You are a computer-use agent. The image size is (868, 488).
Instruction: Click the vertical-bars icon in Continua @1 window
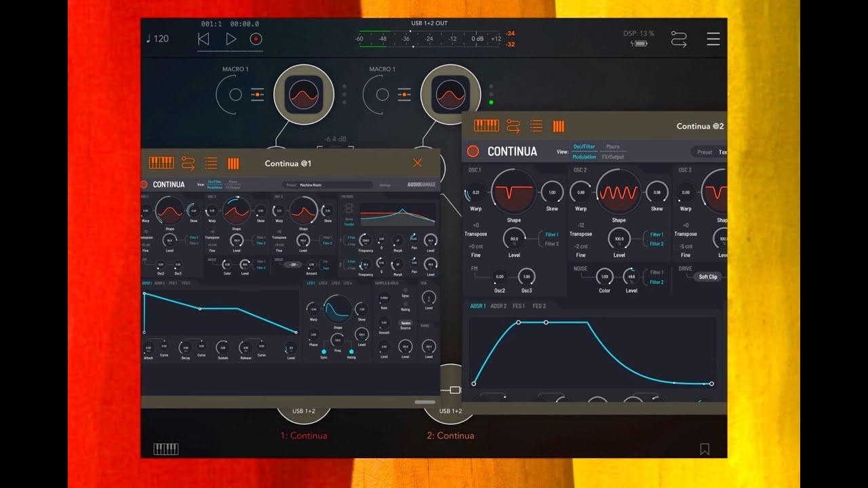click(233, 163)
